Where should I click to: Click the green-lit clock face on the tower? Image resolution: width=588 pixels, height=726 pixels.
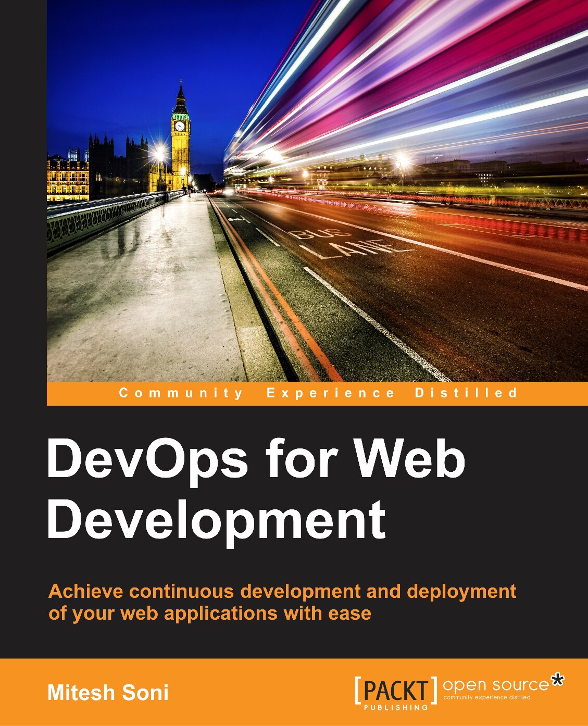pyautogui.click(x=180, y=125)
